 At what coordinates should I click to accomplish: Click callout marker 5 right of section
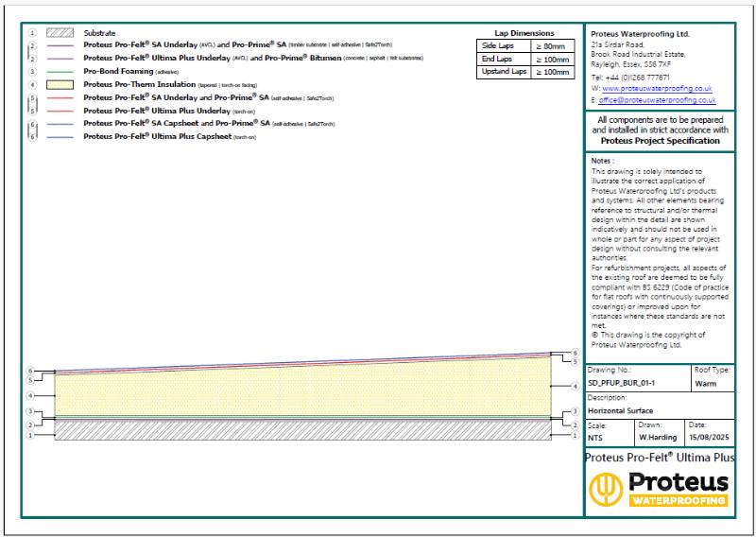[x=575, y=361]
